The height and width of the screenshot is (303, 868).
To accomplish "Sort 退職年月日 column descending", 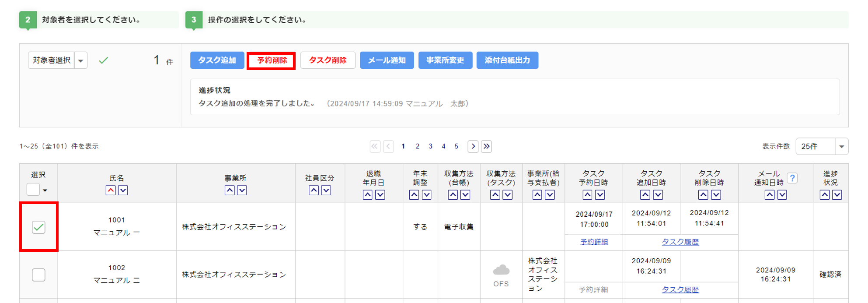I will 380,195.
